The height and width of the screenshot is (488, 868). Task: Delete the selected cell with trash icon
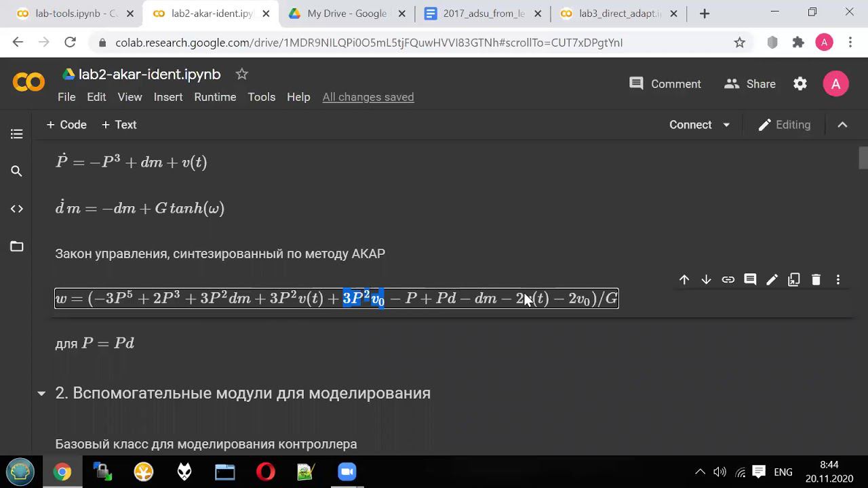pyautogui.click(x=816, y=279)
